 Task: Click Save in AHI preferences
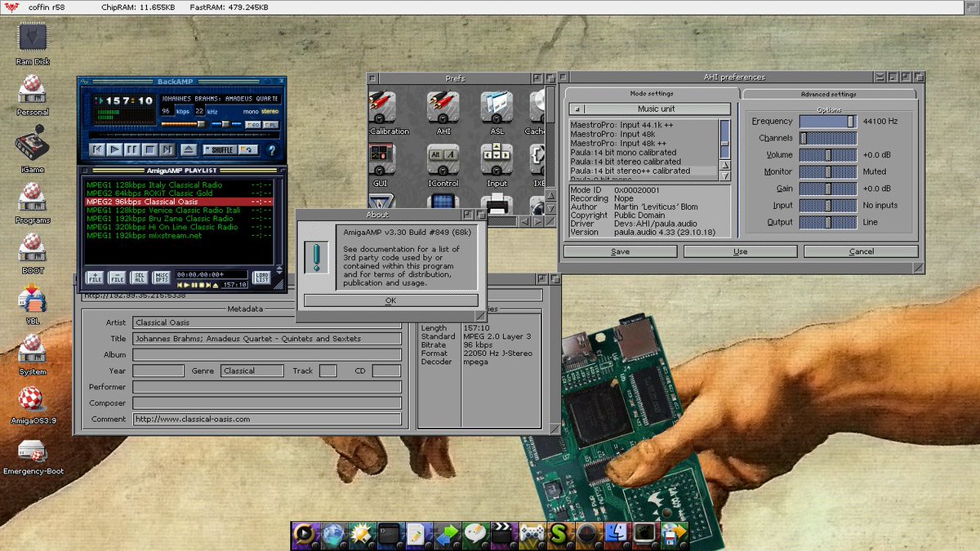point(620,251)
